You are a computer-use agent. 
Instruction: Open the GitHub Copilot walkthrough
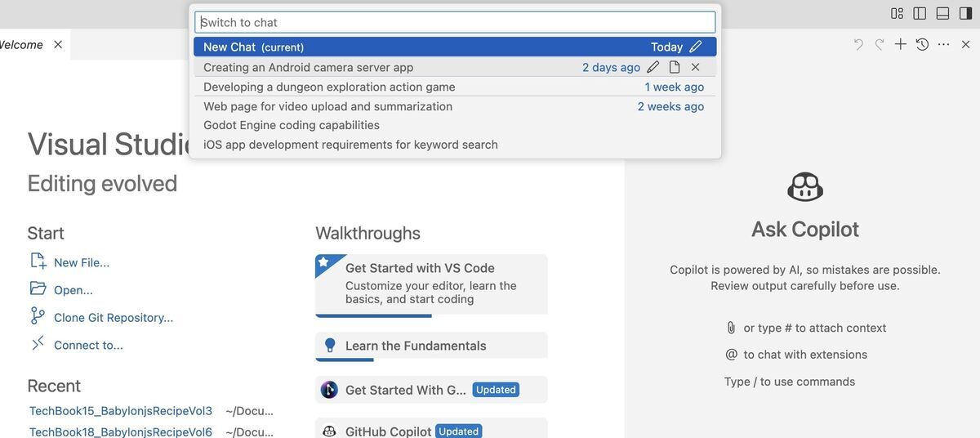click(431, 429)
